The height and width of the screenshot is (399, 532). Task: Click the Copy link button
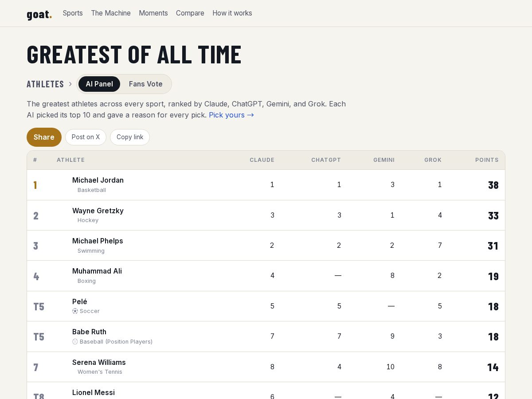pyautogui.click(x=130, y=137)
